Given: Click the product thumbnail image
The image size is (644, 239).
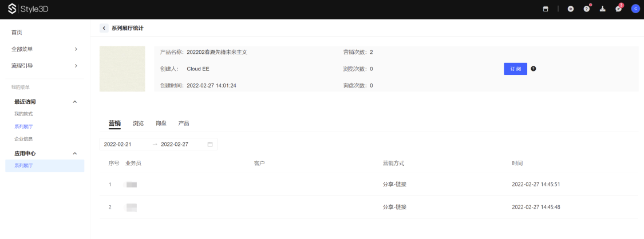Looking at the screenshot, I should (x=122, y=69).
